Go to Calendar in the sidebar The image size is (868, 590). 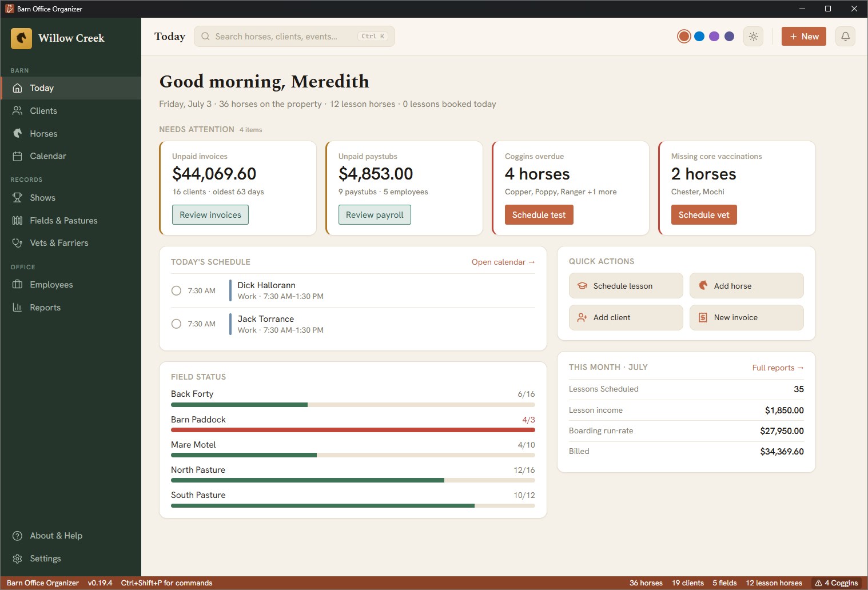(x=71, y=156)
